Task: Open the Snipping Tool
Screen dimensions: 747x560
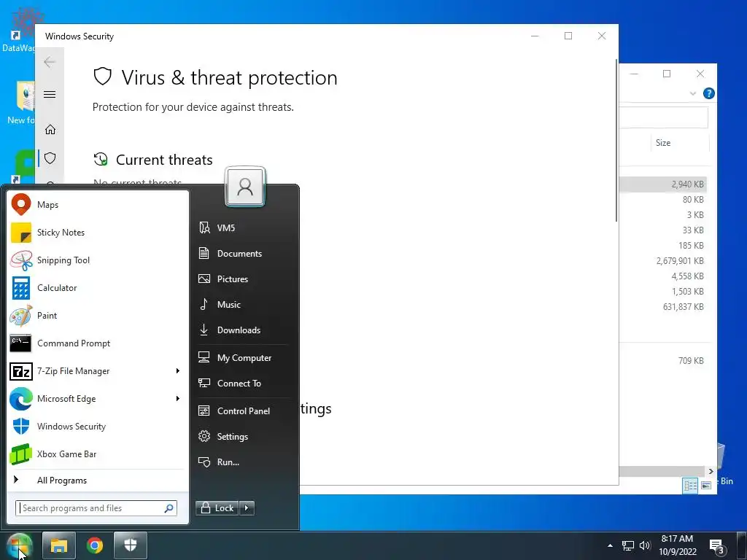Action: [98, 260]
